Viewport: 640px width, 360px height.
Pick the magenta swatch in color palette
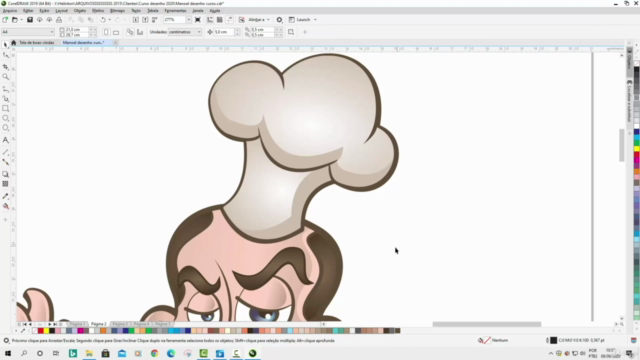(80, 331)
